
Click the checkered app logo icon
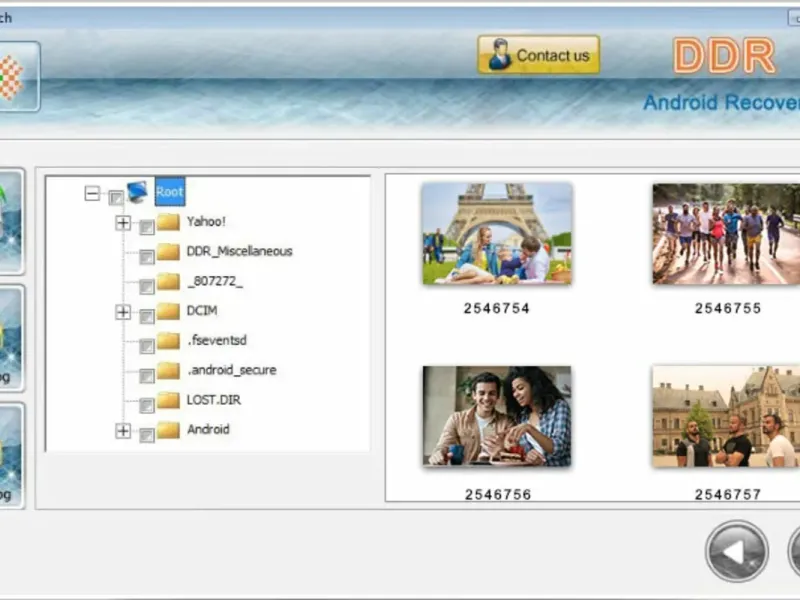(x=11, y=77)
